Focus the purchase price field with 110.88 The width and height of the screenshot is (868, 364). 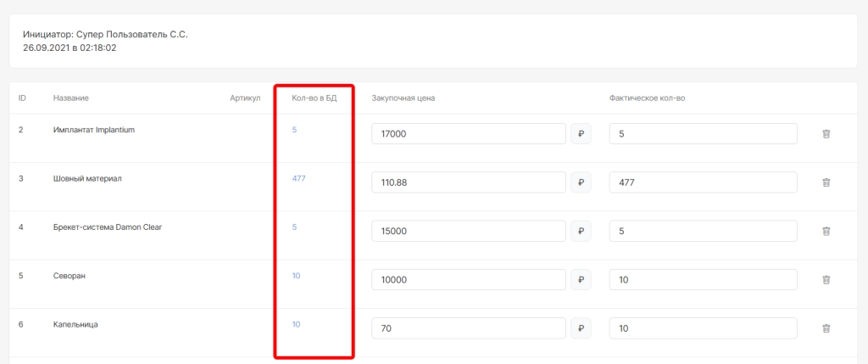[x=469, y=182]
